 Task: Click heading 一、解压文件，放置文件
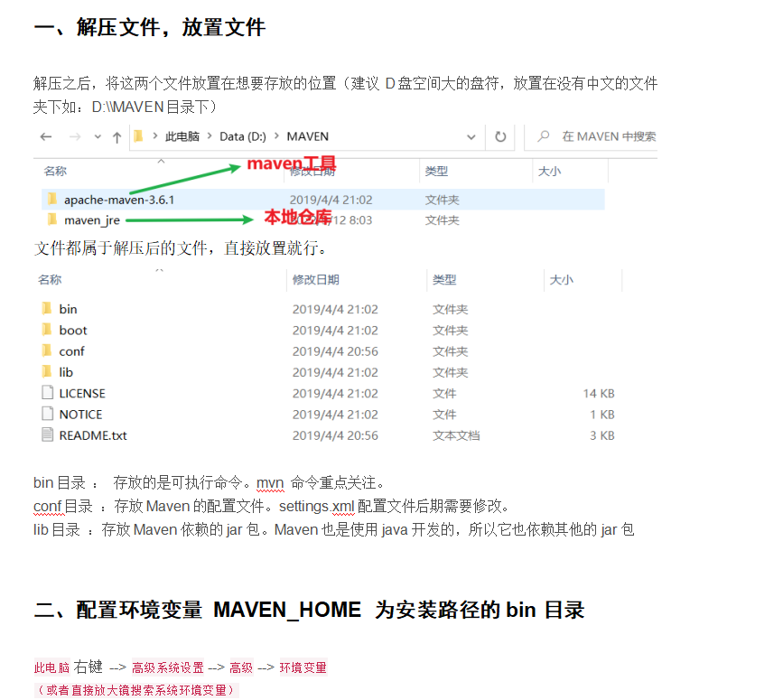coord(149,27)
